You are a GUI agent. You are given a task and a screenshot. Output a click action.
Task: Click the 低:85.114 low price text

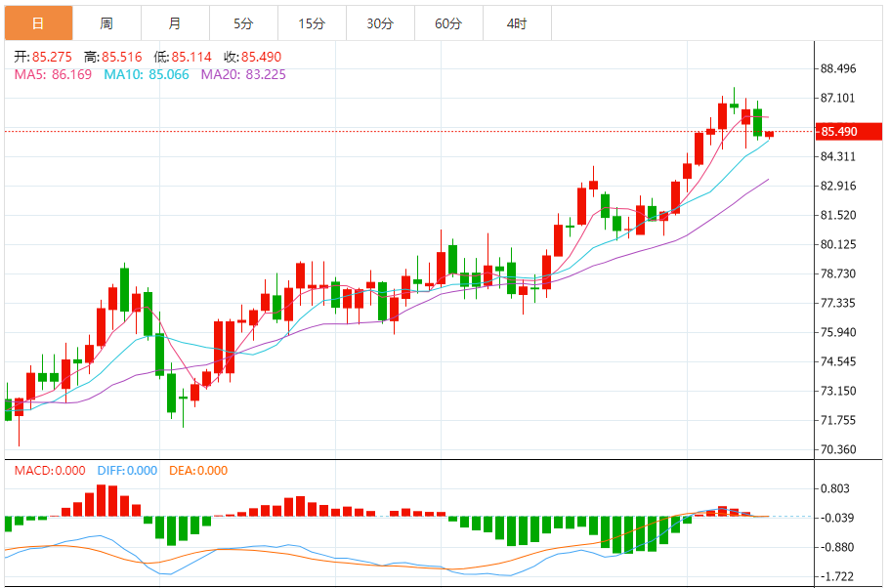click(x=183, y=57)
